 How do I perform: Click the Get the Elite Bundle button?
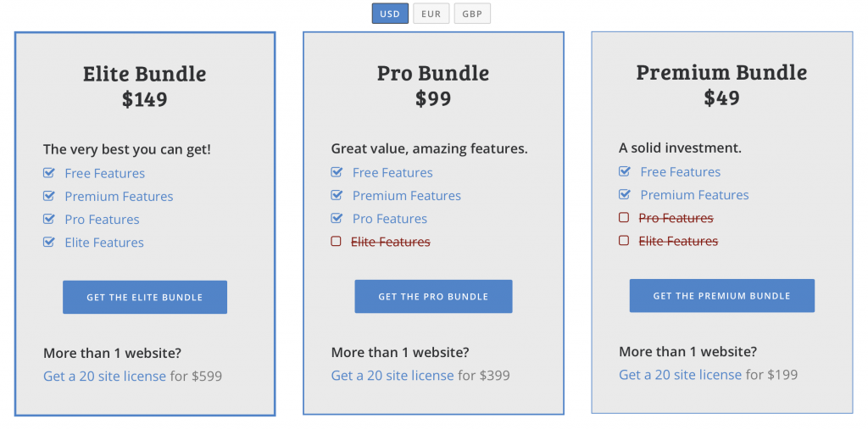(145, 297)
